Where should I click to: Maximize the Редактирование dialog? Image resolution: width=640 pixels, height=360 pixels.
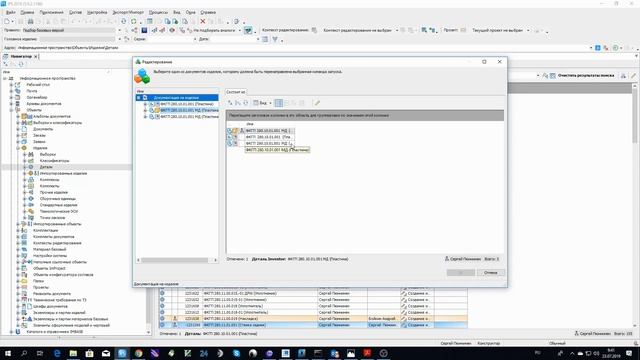(484, 62)
